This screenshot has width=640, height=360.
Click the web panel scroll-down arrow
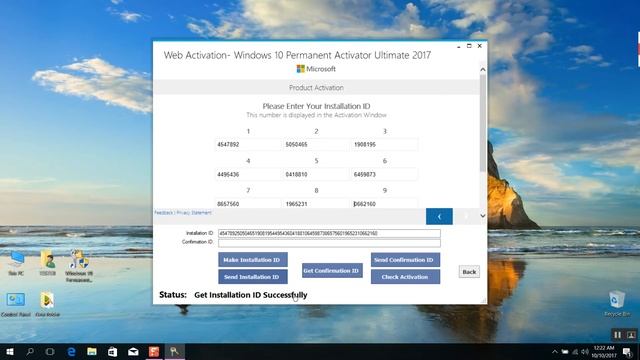tap(482, 216)
